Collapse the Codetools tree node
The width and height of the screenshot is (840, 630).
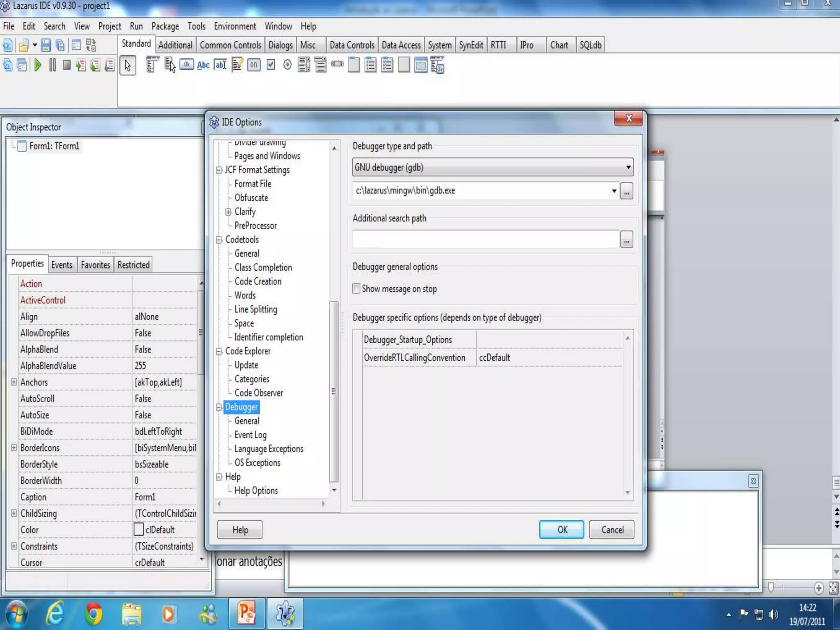pyautogui.click(x=219, y=240)
